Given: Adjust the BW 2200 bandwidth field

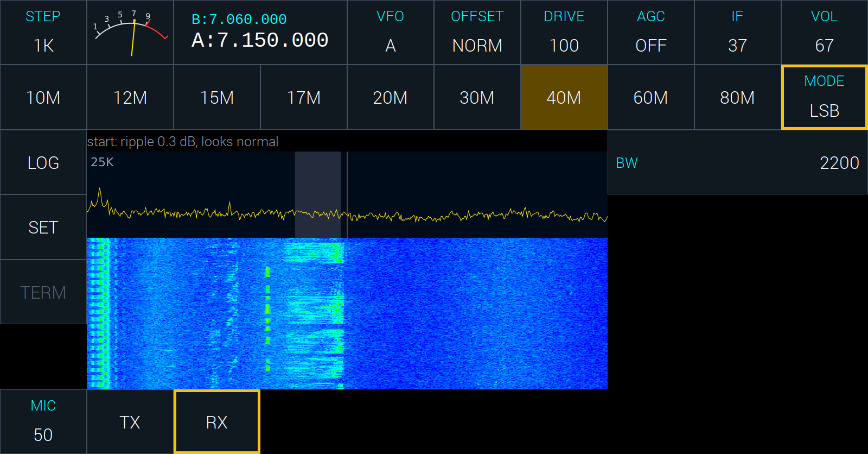Looking at the screenshot, I should click(x=738, y=162).
